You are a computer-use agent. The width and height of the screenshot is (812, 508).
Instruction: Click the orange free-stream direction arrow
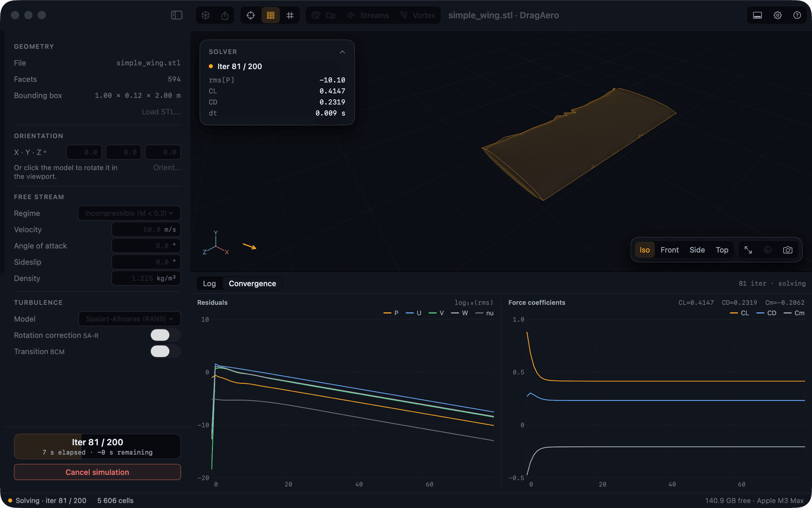pyautogui.click(x=249, y=246)
